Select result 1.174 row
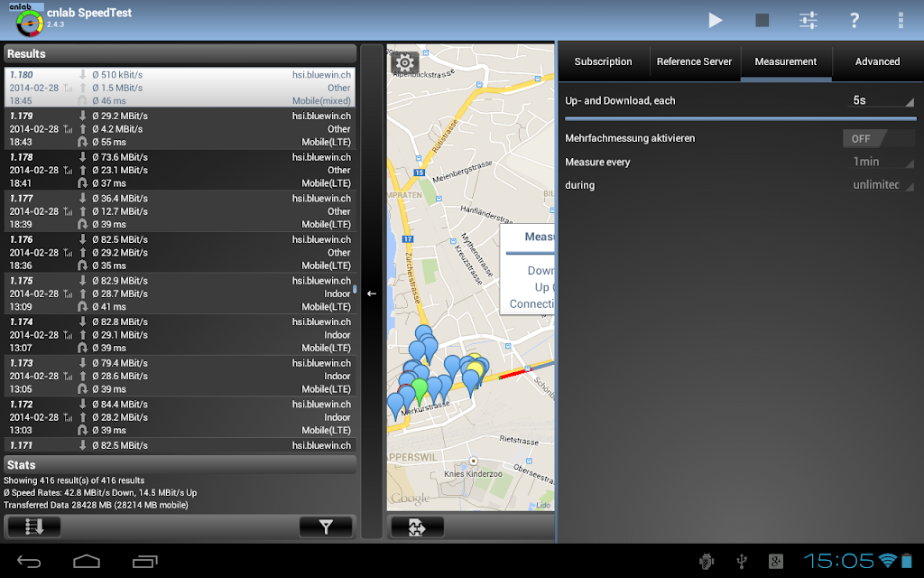Image resolution: width=924 pixels, height=578 pixels. [x=180, y=334]
